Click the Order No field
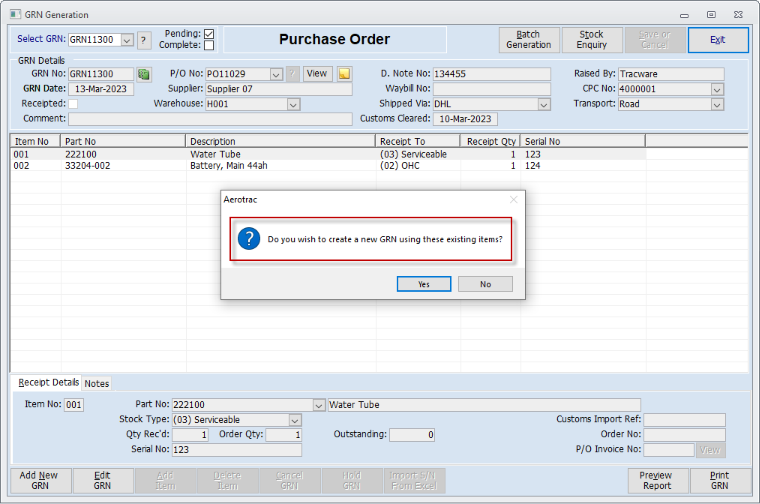The width and height of the screenshot is (760, 504). pos(684,435)
